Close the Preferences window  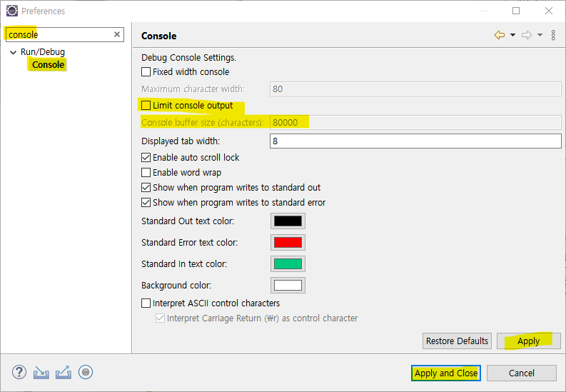[549, 11]
